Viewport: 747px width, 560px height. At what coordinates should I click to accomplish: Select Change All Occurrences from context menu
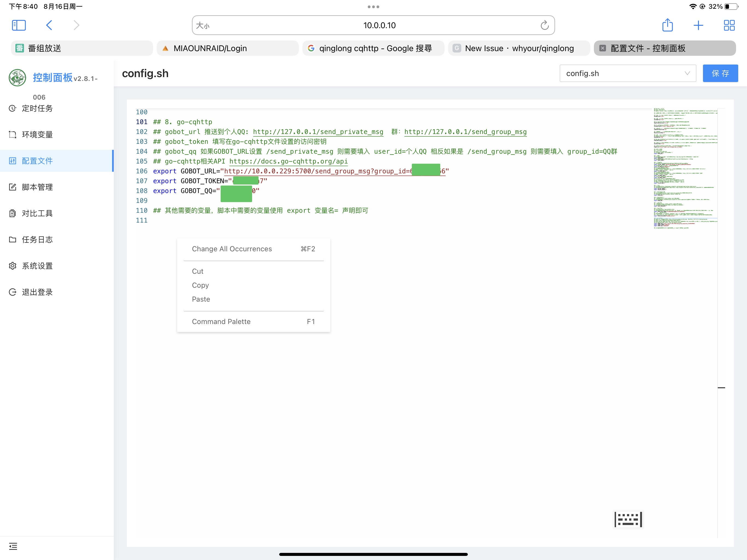click(232, 249)
